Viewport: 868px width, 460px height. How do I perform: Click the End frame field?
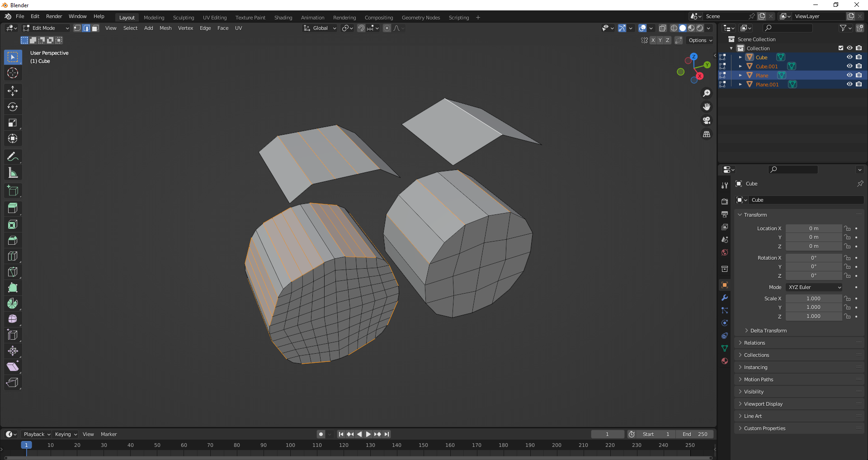click(695, 434)
